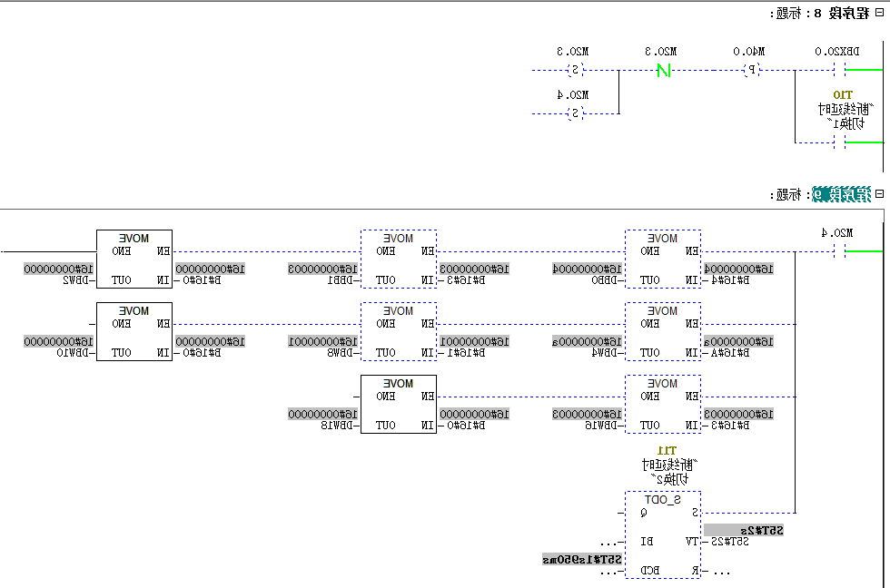
Task: Click B#16#0 input of the DBW18 MOVE
Action: (x=466, y=426)
